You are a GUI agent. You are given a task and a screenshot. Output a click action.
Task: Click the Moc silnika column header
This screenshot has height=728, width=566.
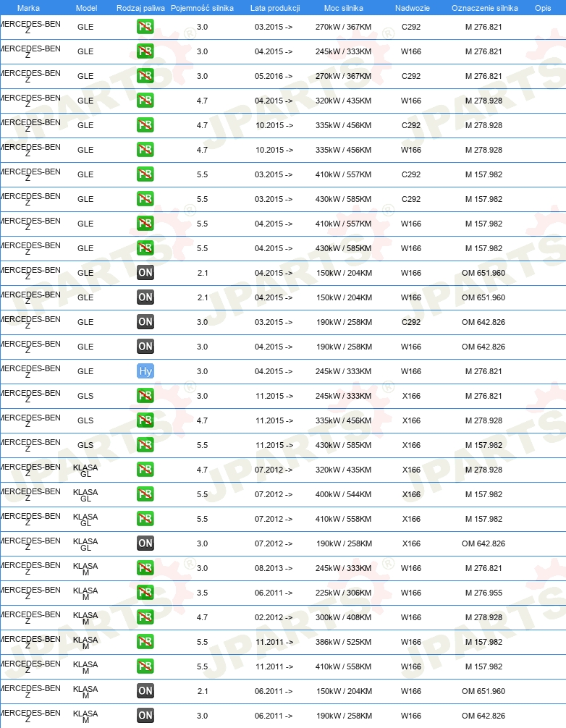tap(344, 8)
